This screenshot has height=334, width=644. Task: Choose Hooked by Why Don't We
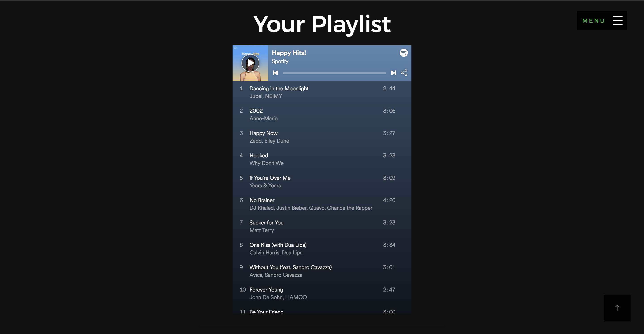[x=322, y=159]
